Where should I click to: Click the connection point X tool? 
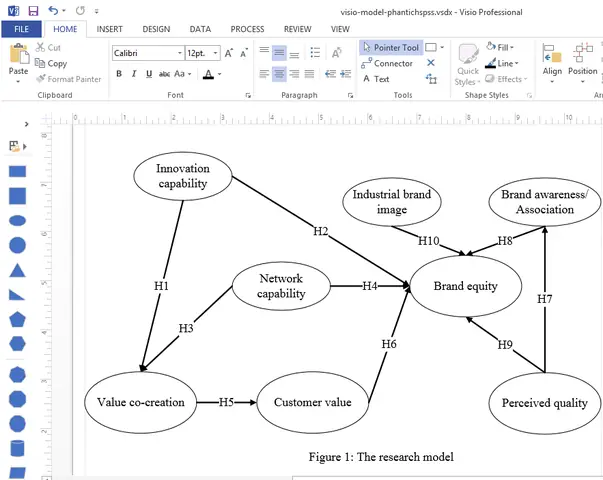pos(431,63)
